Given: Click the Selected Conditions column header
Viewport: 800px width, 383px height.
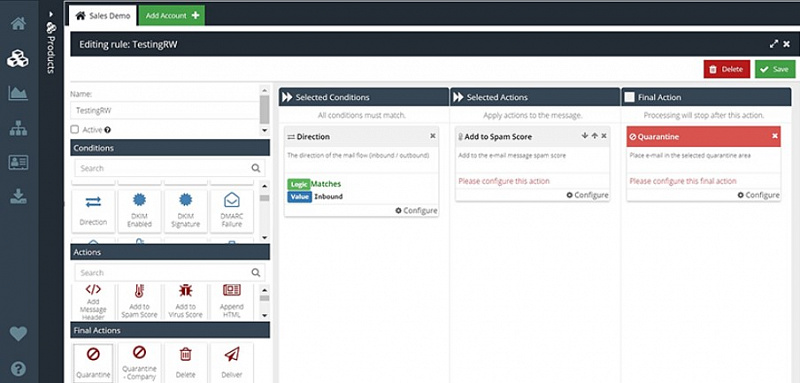Looking at the screenshot, I should [364, 97].
